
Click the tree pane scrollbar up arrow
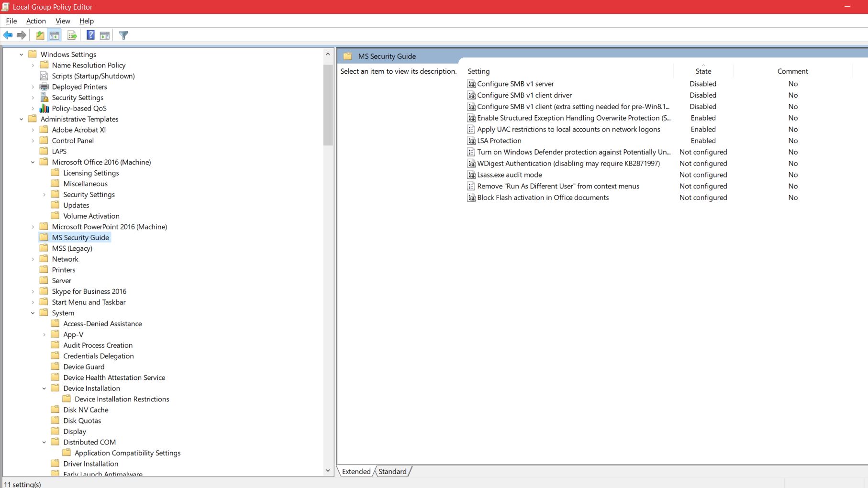point(328,54)
